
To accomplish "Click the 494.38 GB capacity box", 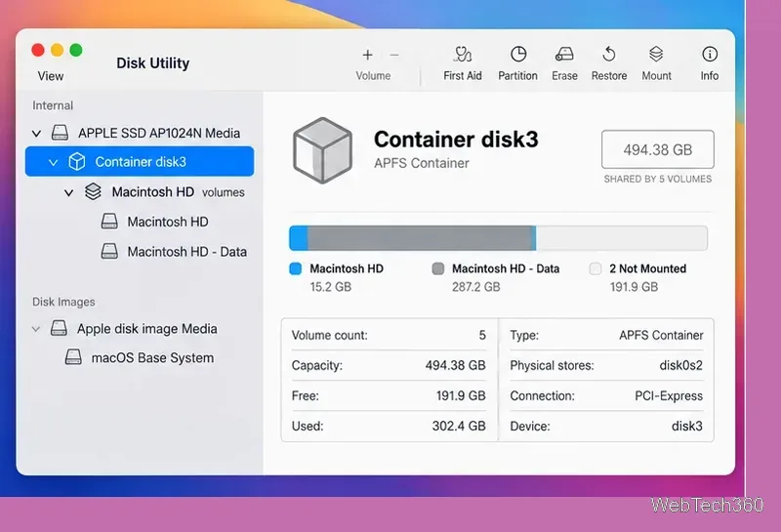I will (657, 149).
